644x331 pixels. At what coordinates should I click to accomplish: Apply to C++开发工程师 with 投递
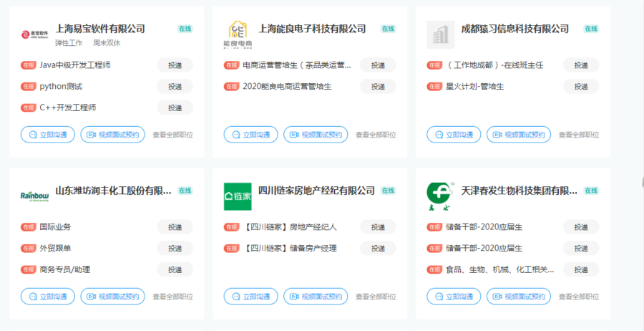coord(175,108)
